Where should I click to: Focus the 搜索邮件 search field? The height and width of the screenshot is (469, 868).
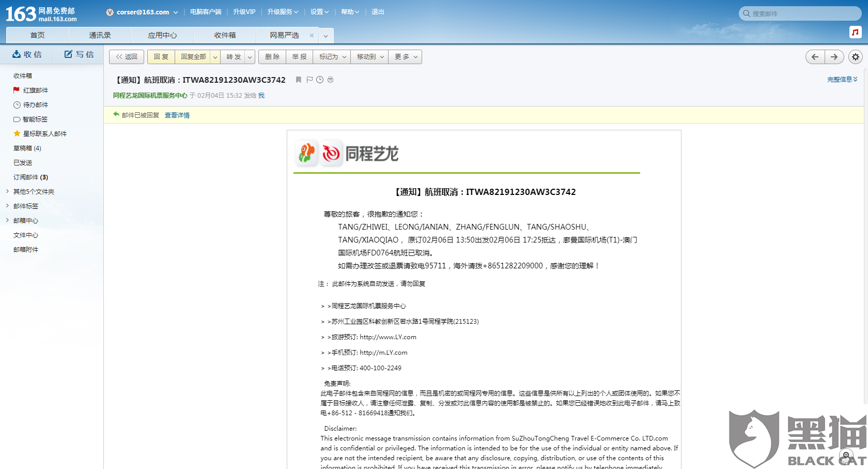pyautogui.click(x=800, y=13)
